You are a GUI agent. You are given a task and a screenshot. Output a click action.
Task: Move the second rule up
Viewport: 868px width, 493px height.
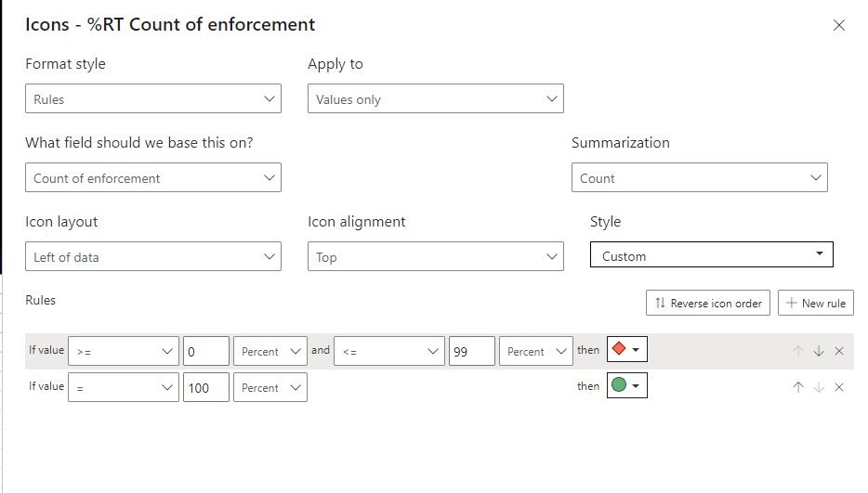pos(797,387)
